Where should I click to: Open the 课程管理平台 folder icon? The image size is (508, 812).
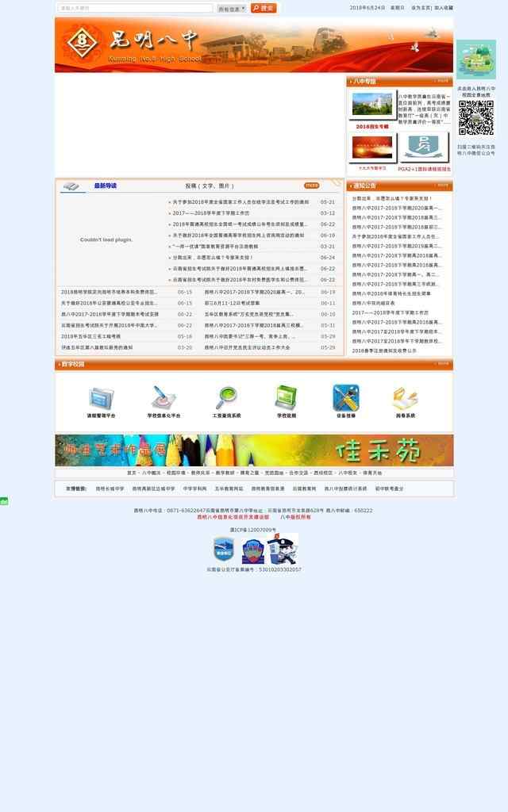pos(102,398)
